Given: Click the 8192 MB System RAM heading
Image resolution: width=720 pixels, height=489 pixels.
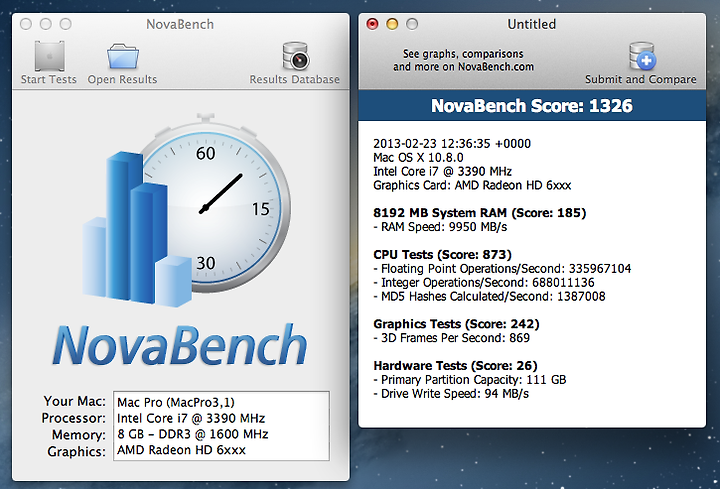Looking at the screenshot, I should point(479,213).
